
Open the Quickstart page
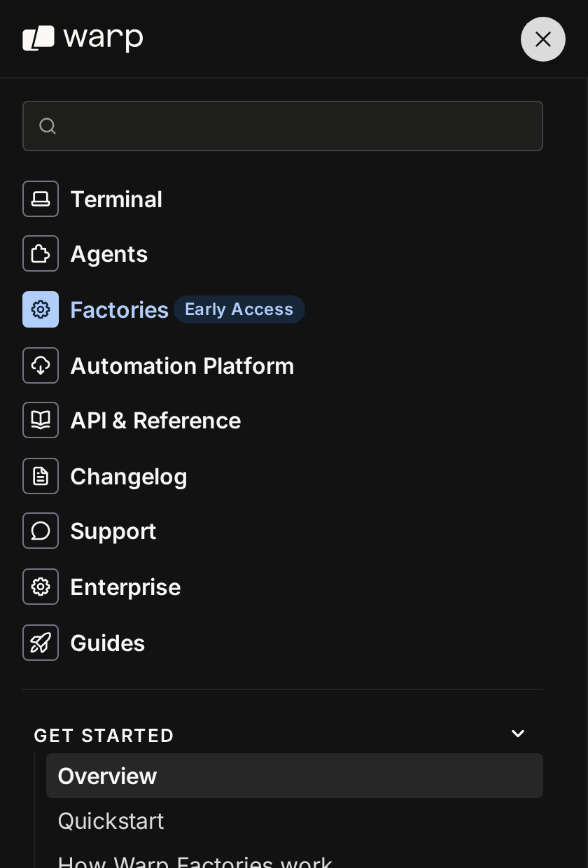[x=111, y=820]
